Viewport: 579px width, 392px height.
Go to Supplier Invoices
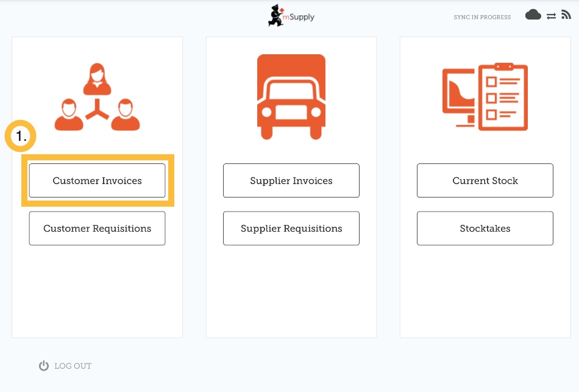[291, 180]
